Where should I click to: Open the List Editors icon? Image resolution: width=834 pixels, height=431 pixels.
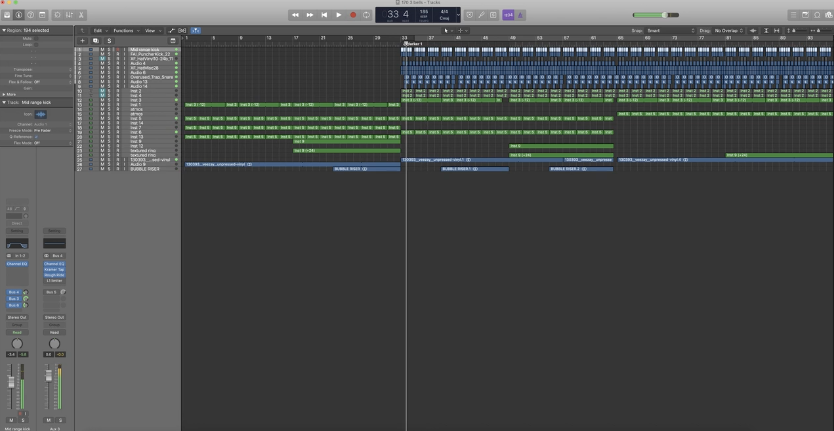tap(794, 15)
